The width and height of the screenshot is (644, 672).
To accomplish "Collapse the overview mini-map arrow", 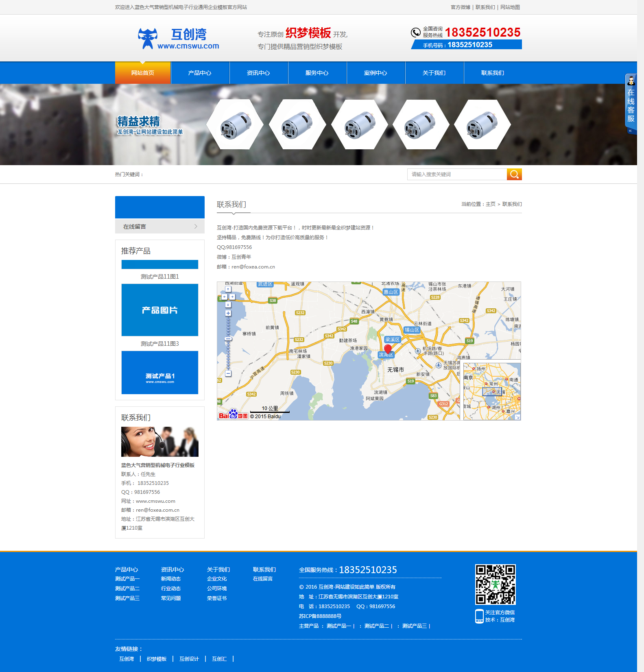I will pos(517,417).
